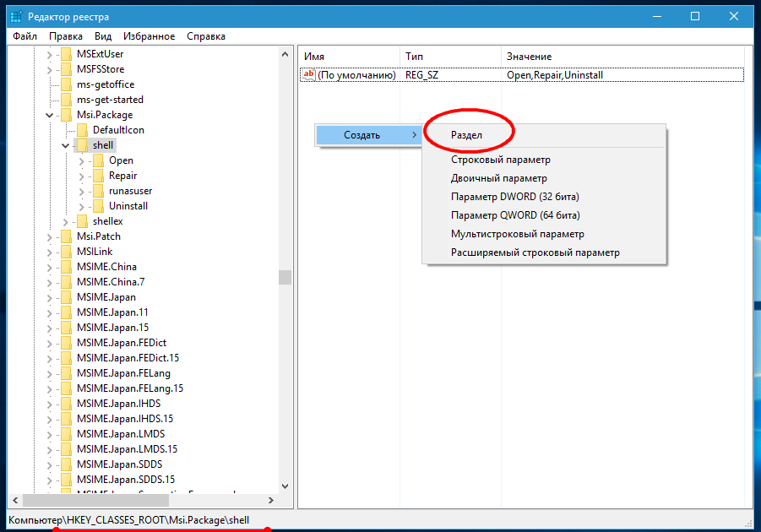Open the Справка menu
The image size is (761, 532).
click(206, 36)
